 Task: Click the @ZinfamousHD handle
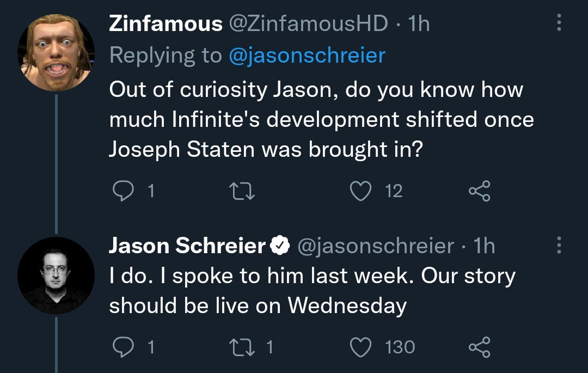pyautogui.click(x=308, y=23)
